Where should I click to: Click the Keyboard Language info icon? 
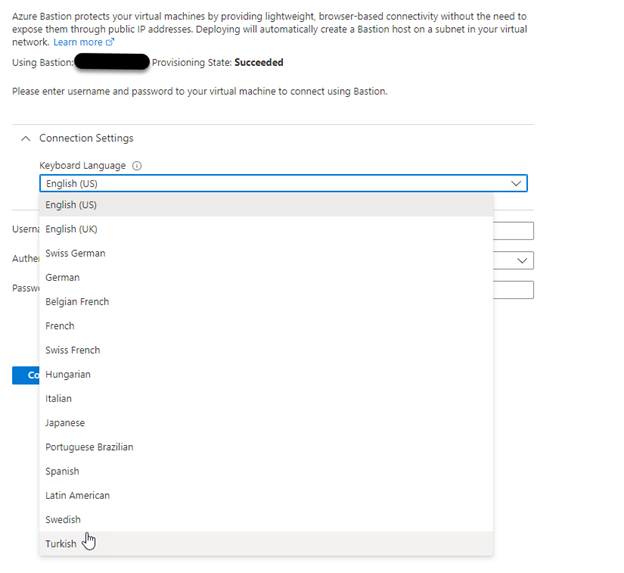[137, 166]
